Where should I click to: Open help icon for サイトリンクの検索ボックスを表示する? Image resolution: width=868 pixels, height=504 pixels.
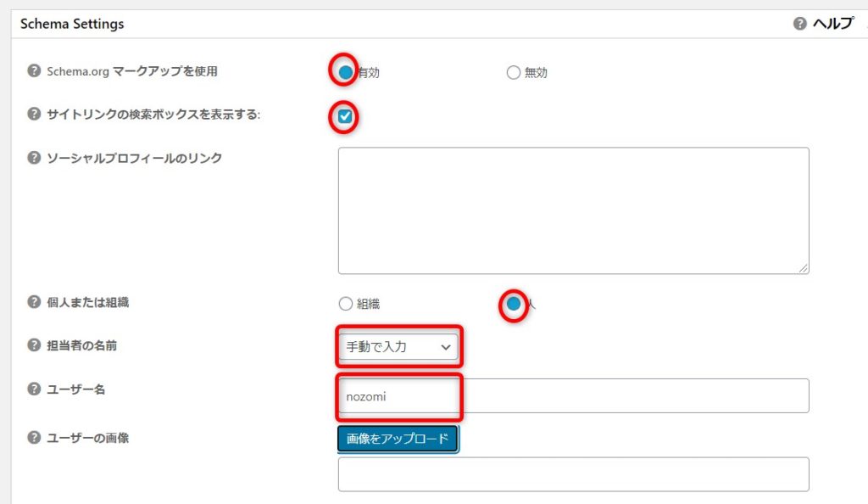[x=34, y=114]
